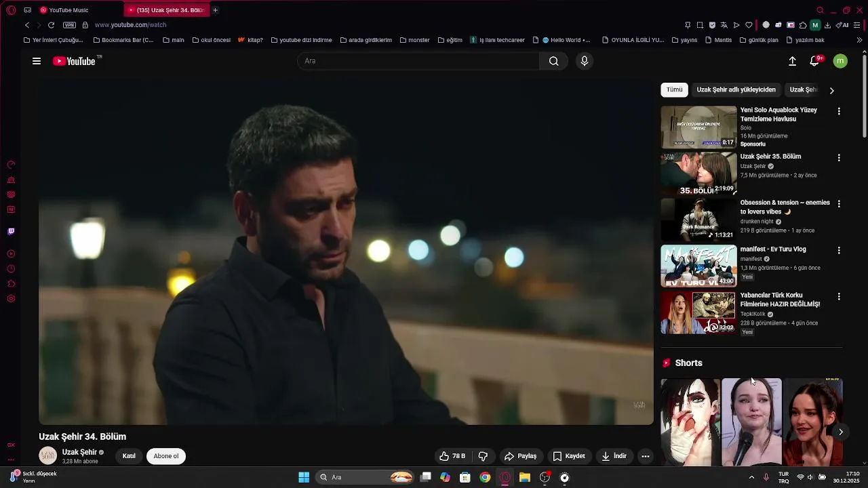Click the address bar URL
The width and height of the screenshot is (868, 488).
tap(130, 25)
